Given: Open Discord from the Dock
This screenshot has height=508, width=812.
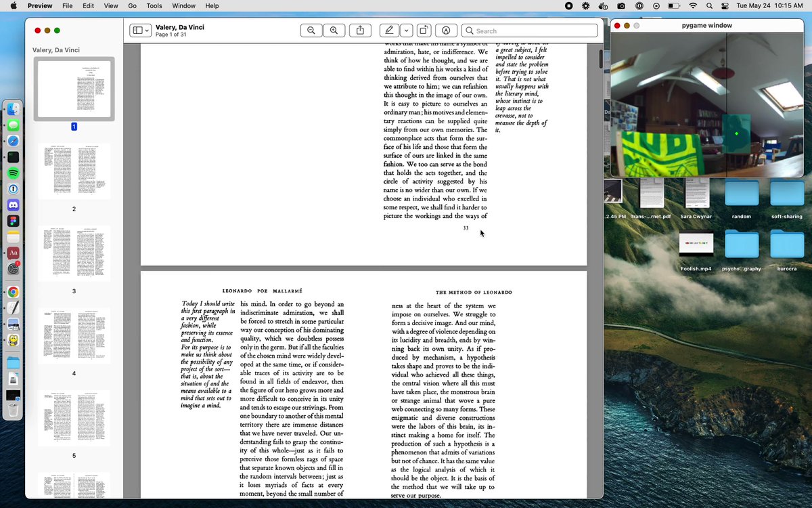Looking at the screenshot, I should [13, 205].
